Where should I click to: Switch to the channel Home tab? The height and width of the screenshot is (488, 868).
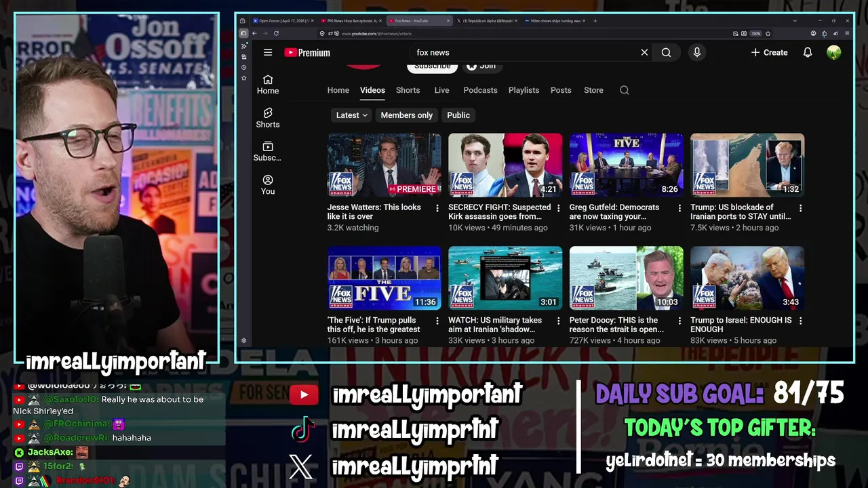[x=338, y=90]
